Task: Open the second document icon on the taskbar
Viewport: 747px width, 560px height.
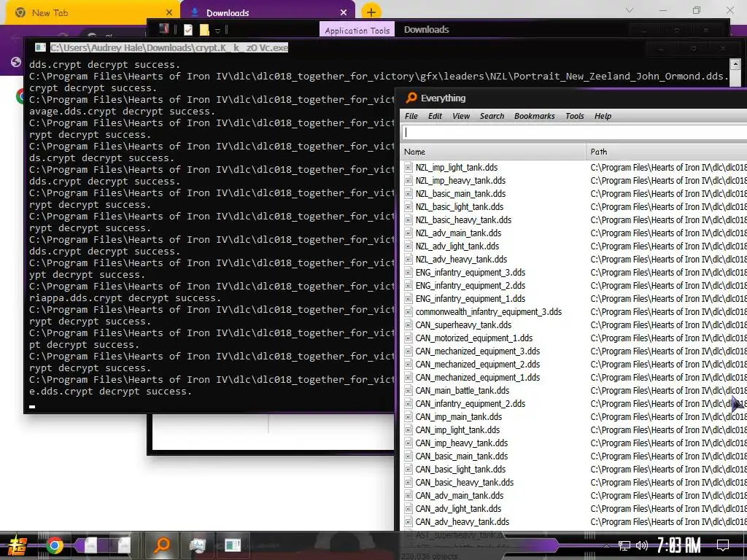Action: pos(124,545)
